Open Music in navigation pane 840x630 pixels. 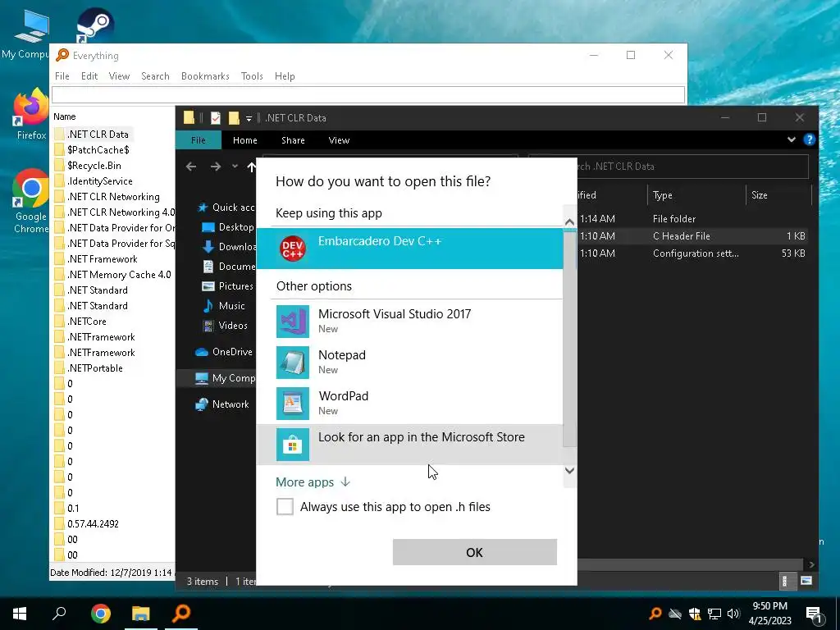[224, 306]
